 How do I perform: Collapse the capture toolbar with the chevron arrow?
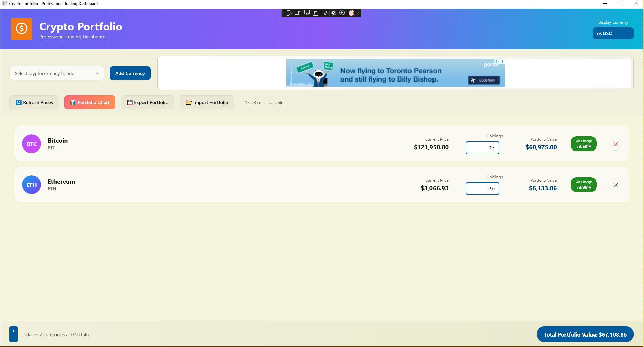point(358,13)
